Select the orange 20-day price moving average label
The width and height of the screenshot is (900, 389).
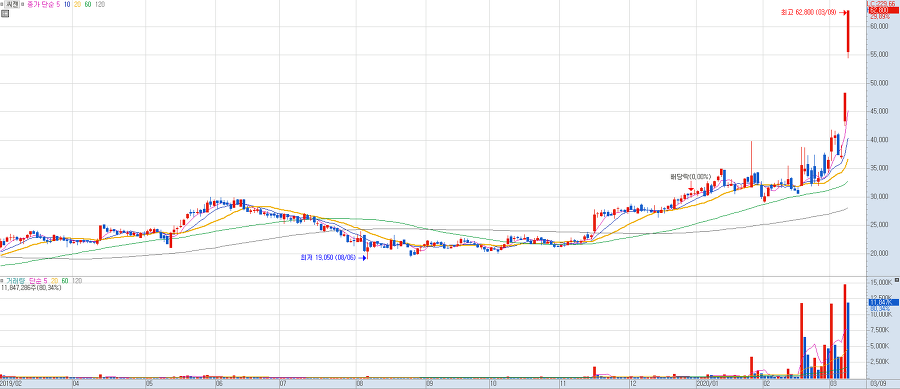78,4
